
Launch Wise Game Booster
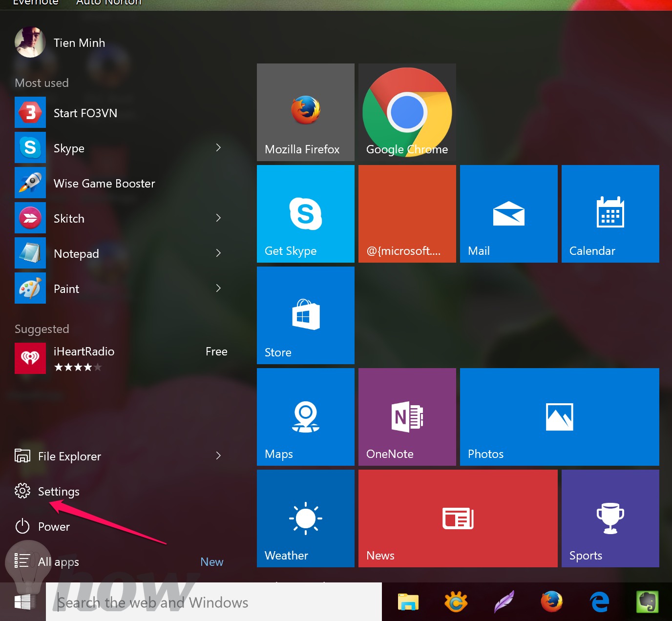coord(121,183)
